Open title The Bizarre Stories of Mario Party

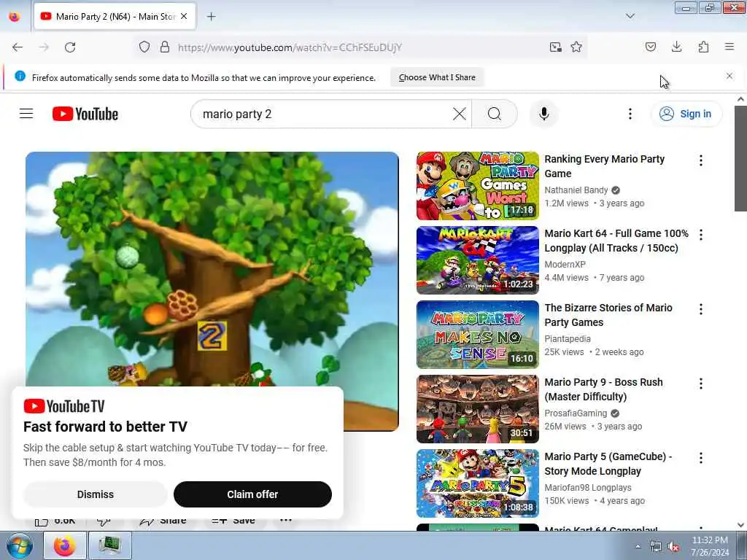coord(608,315)
